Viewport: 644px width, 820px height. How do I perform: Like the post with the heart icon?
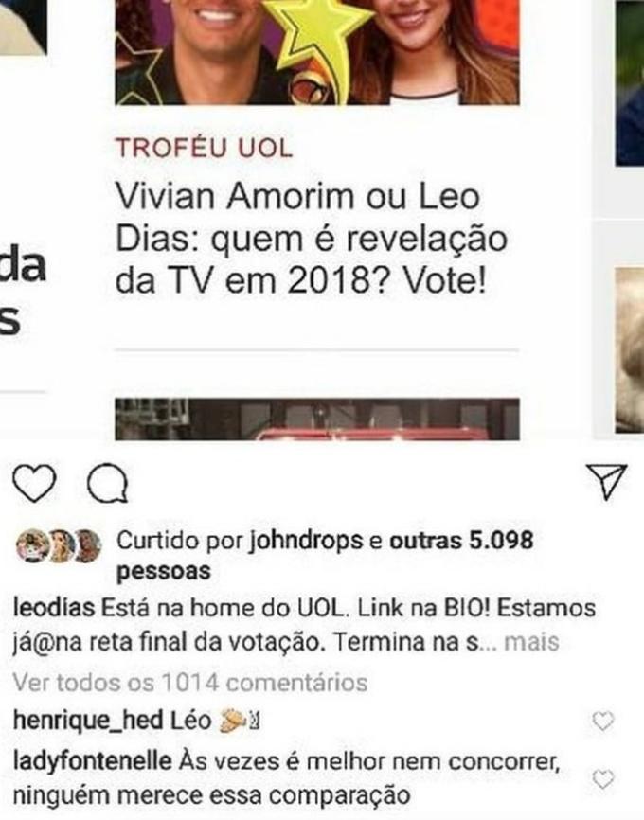(34, 484)
